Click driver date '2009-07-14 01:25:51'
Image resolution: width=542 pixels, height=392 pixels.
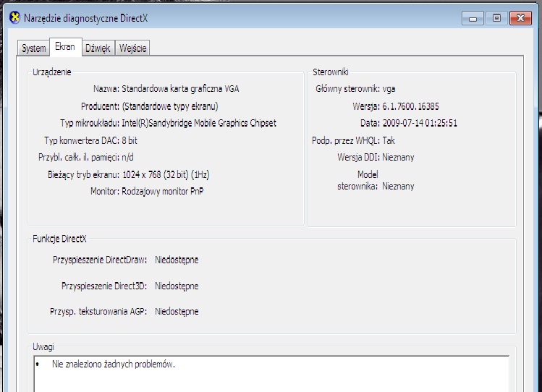click(x=420, y=123)
